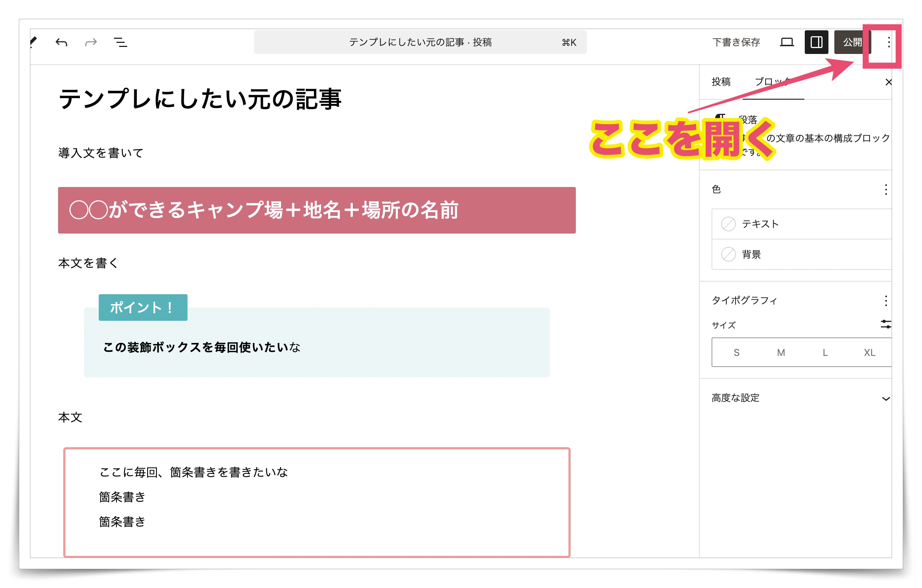The width and height of the screenshot is (922, 588).
Task: Open the タイポグラフィ panel options menu
Action: pyautogui.click(x=886, y=301)
